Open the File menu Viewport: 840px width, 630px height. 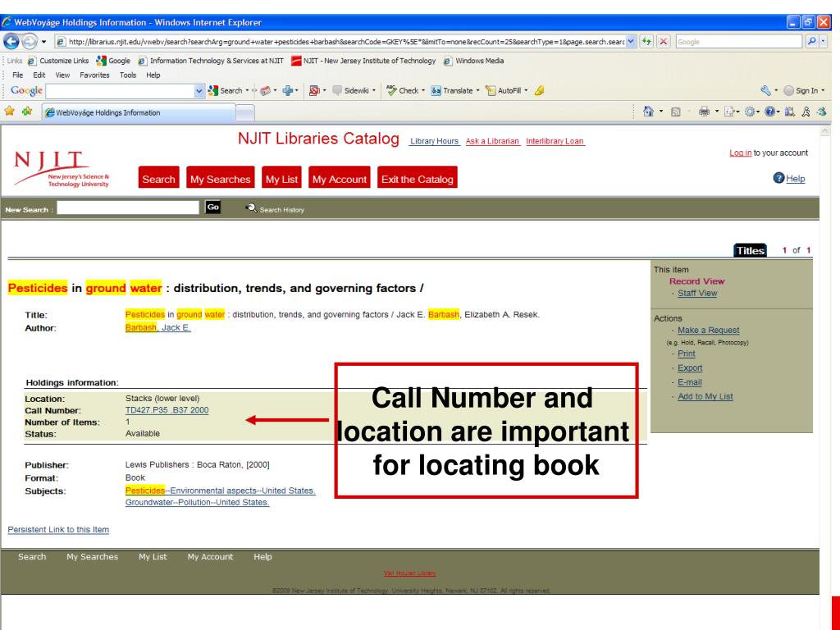(x=18, y=75)
